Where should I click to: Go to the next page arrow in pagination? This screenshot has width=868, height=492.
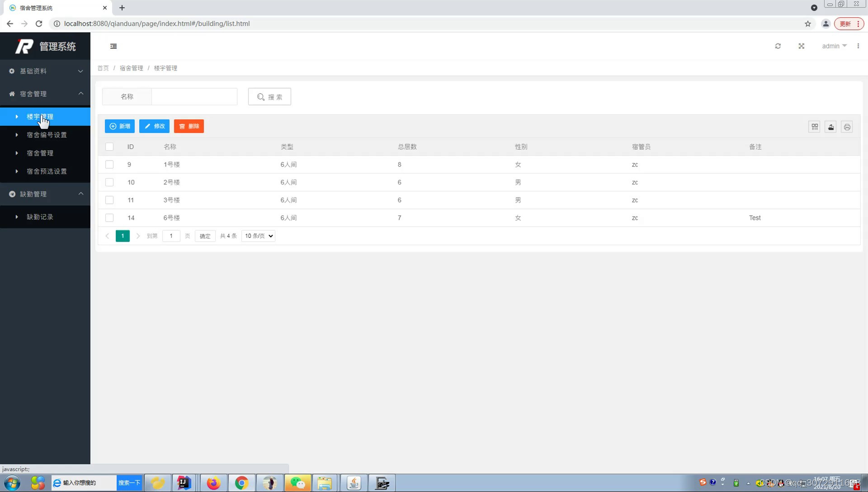[x=138, y=236]
